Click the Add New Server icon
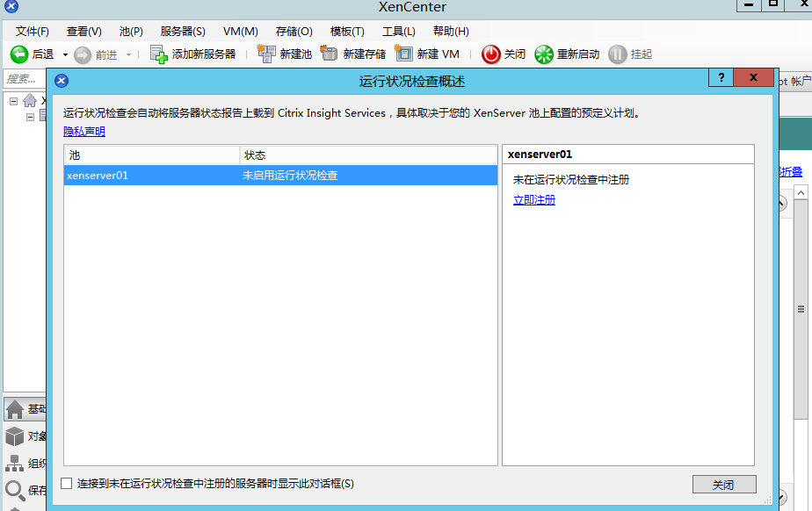Viewport: 812px width, 511px height. point(158,54)
